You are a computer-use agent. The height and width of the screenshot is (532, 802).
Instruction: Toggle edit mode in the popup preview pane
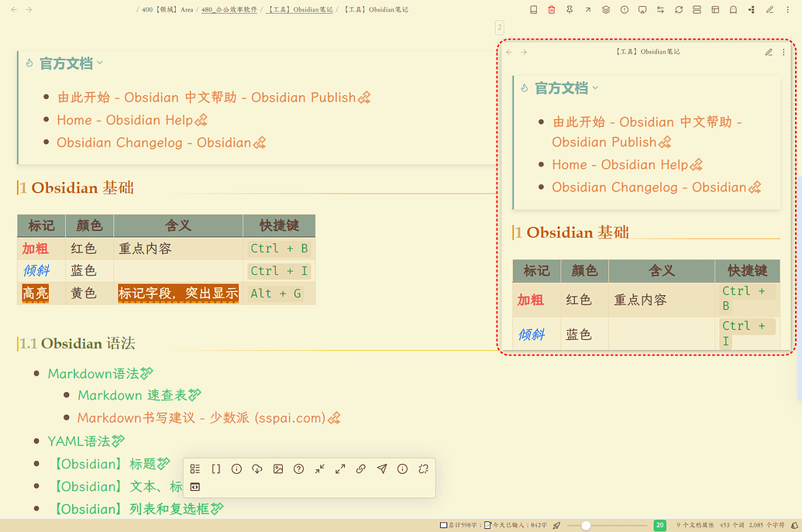coord(769,53)
